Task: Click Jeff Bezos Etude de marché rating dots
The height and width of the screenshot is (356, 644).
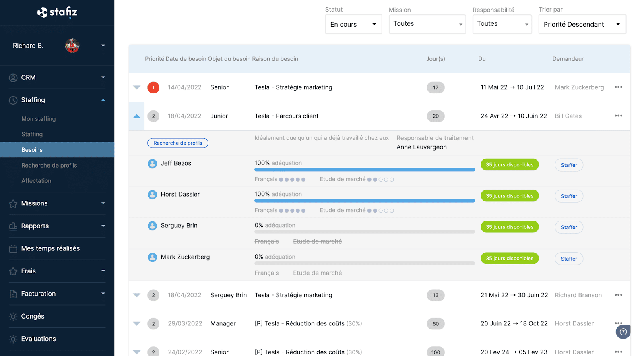Action: click(381, 180)
